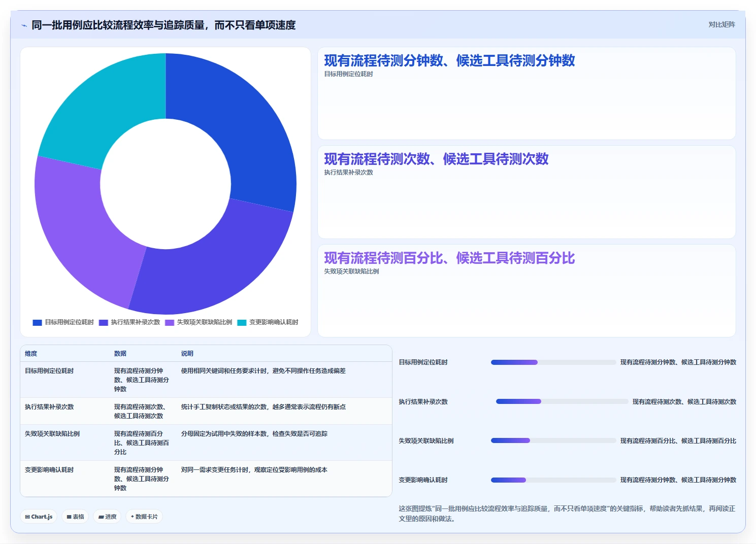
Task: Click progress value 现有流程待测百分比、候选工具待测百分比
Action: (678, 441)
